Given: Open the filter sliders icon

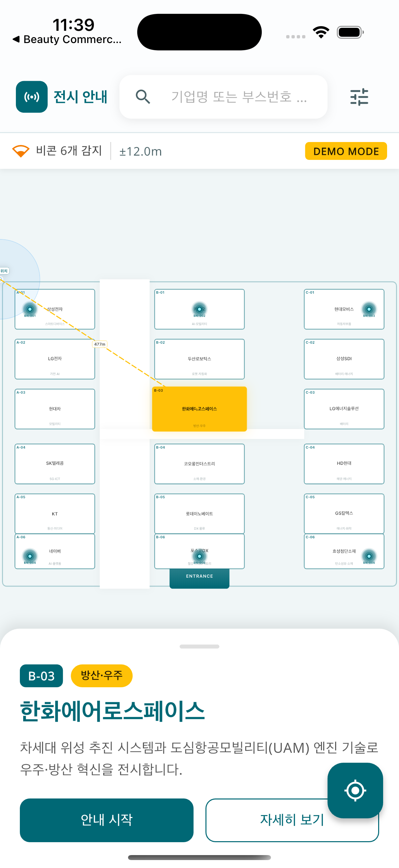Looking at the screenshot, I should point(359,97).
